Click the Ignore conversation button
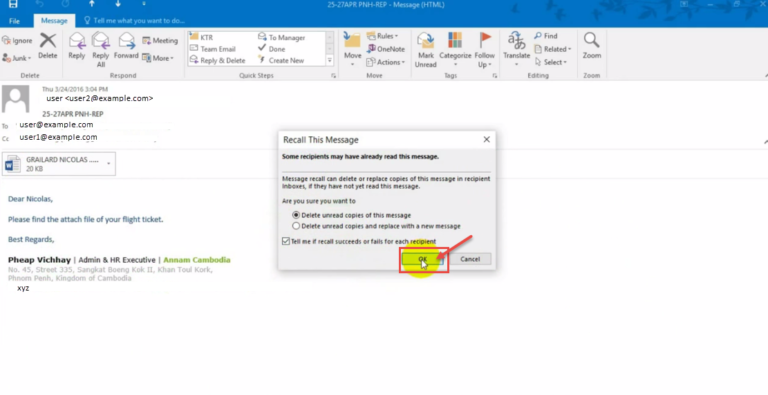 pyautogui.click(x=18, y=40)
